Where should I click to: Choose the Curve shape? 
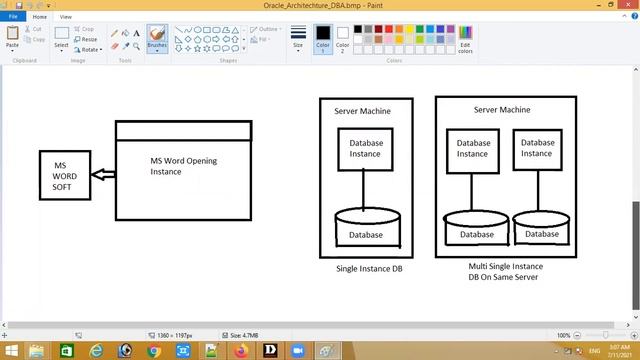(x=188, y=30)
